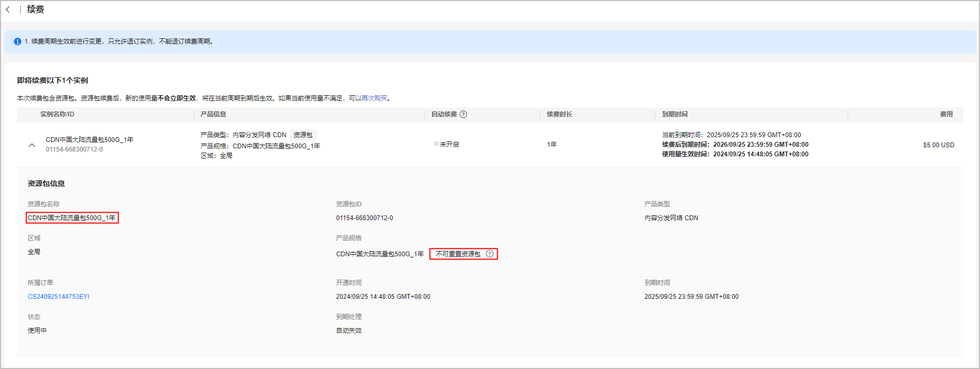The height and width of the screenshot is (369, 980).
Task: Click the blue info icon in notice banner
Action: 18,41
